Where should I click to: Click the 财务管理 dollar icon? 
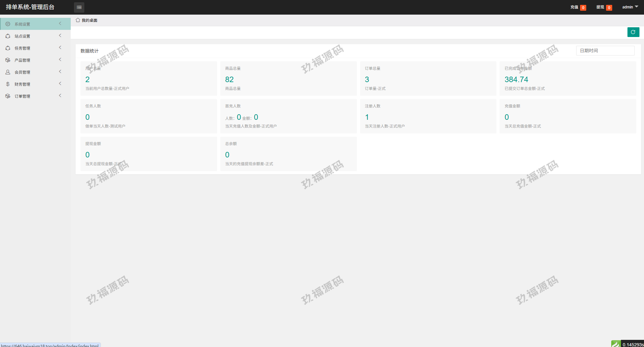click(8, 84)
